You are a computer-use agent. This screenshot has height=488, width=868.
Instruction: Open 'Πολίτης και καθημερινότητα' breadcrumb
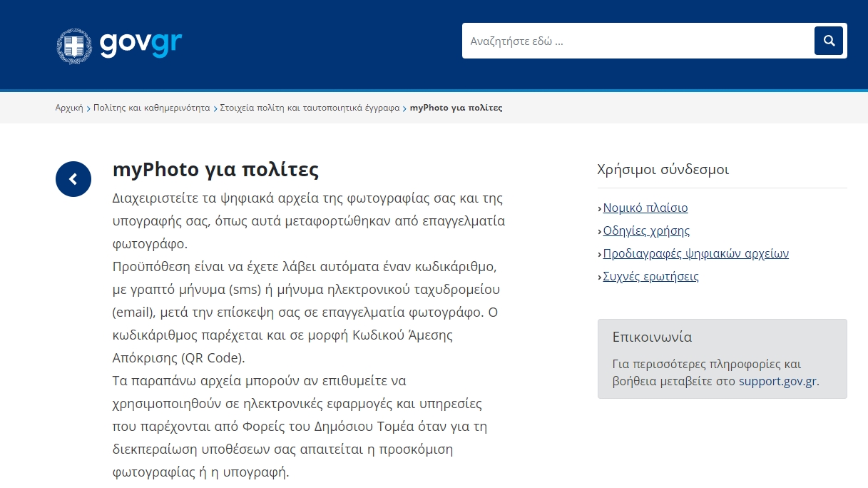pos(152,108)
